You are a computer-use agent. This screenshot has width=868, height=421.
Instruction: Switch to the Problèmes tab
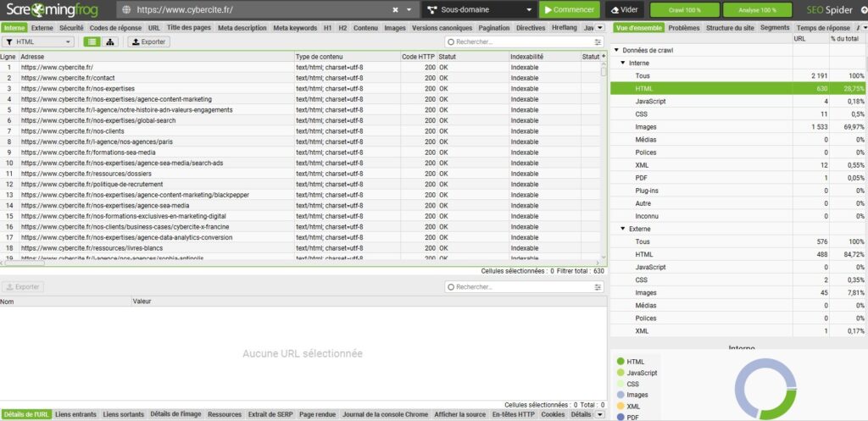click(x=684, y=28)
